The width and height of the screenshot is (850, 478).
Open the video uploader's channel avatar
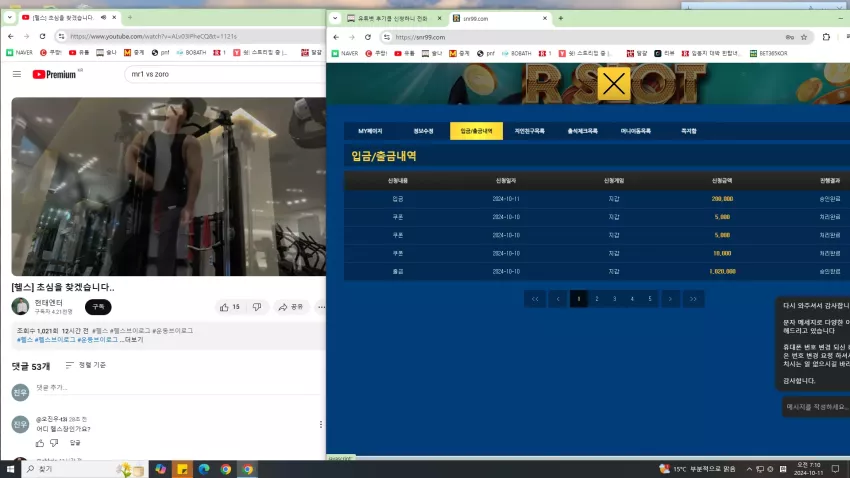pos(21,307)
